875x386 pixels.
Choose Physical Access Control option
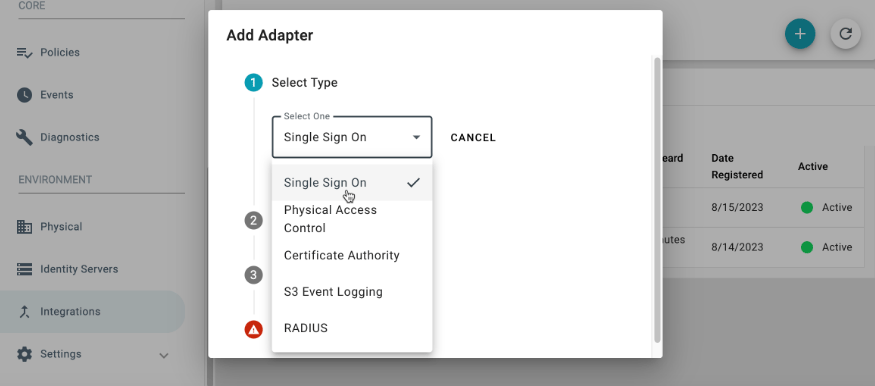352,219
